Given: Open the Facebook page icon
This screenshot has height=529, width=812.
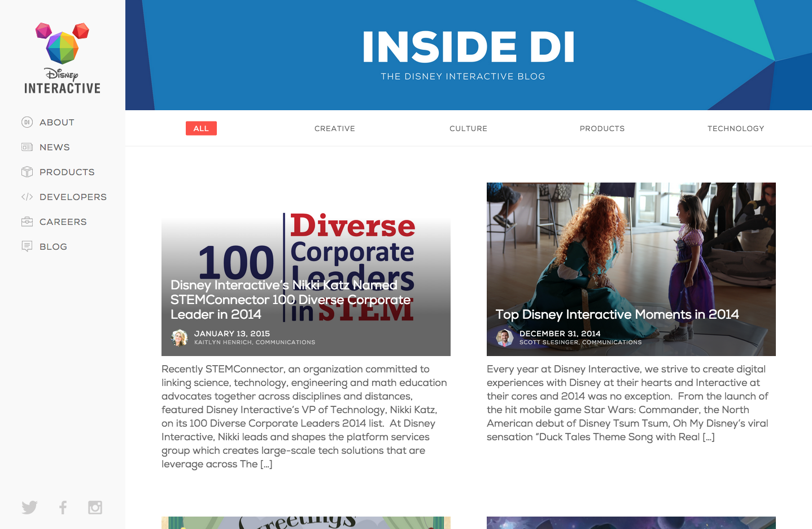Looking at the screenshot, I should coord(63,507).
